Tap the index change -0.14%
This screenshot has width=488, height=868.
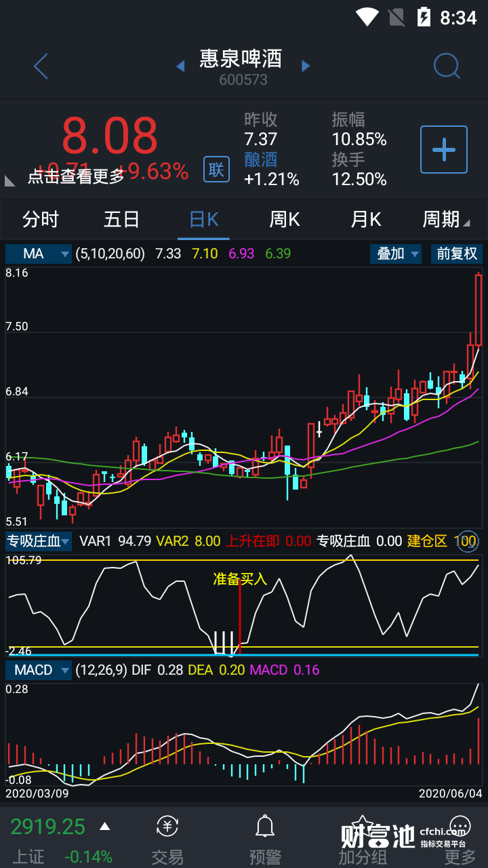click(88, 856)
